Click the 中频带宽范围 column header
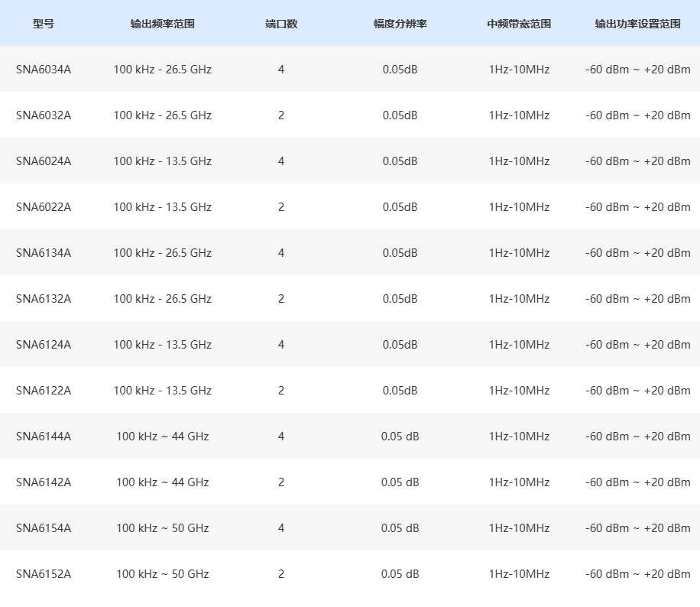The image size is (700, 607). click(x=519, y=24)
